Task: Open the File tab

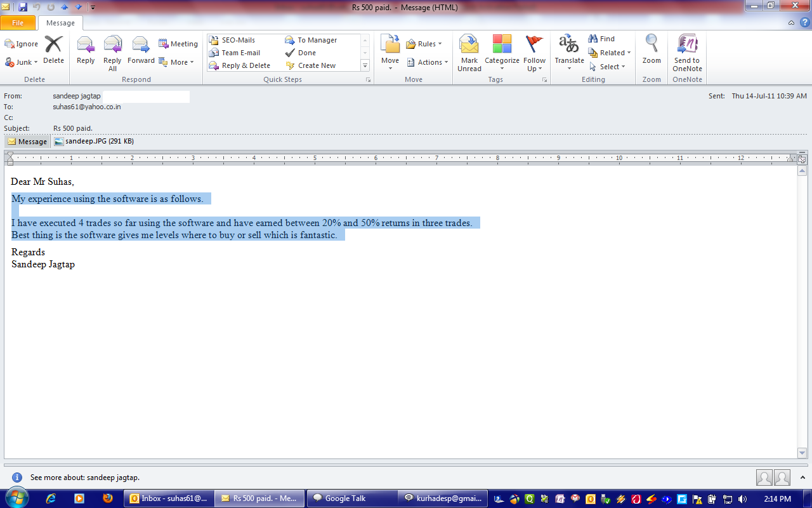Action: point(18,23)
